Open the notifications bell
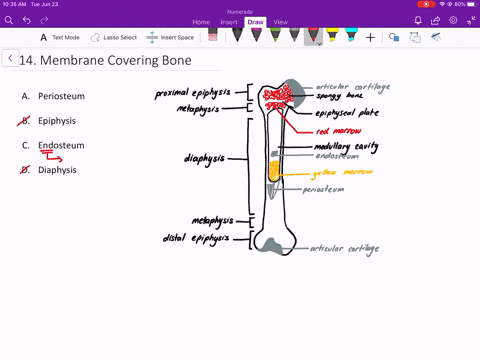Image resolution: width=480 pixels, height=360 pixels. pyautogui.click(x=418, y=21)
